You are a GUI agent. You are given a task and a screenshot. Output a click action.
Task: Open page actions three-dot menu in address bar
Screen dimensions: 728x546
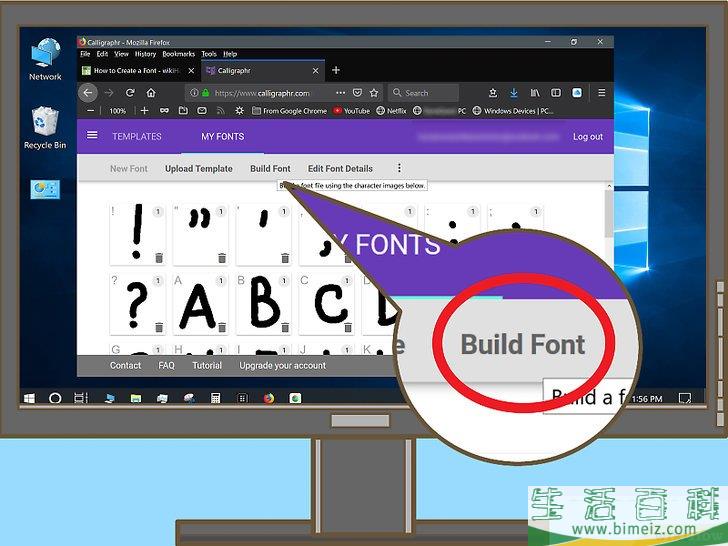(340, 93)
